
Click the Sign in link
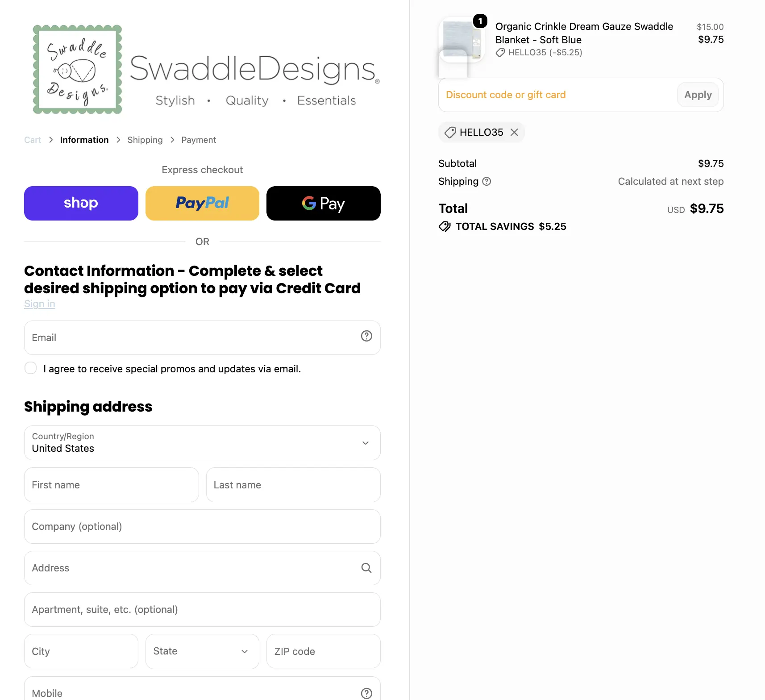tap(40, 304)
